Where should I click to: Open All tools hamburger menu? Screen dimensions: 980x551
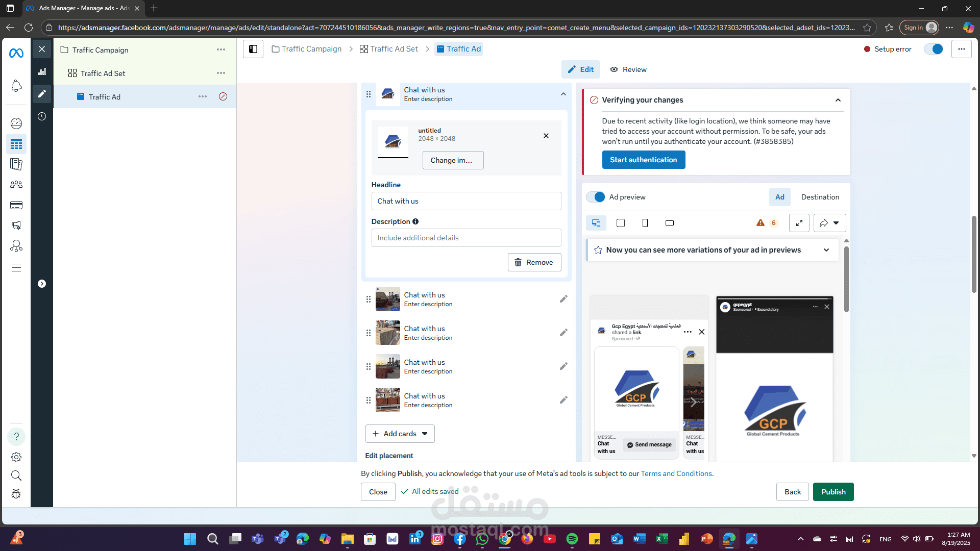click(16, 268)
